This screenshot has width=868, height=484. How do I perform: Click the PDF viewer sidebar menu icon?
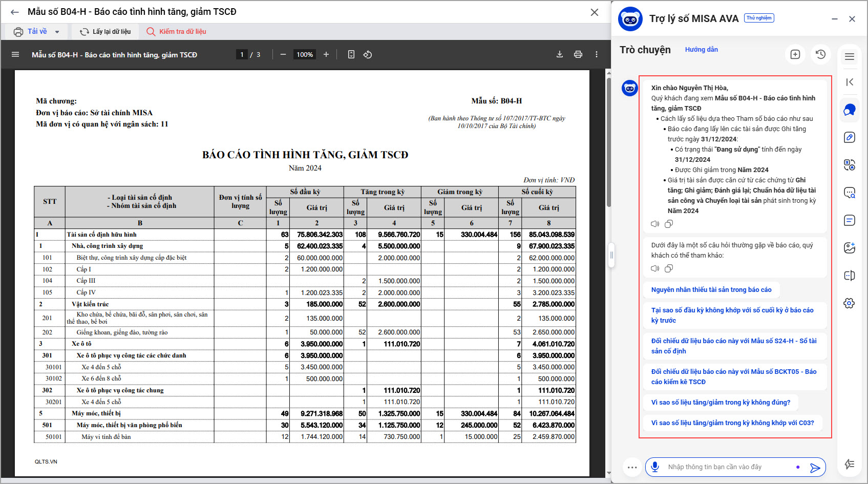(15, 54)
